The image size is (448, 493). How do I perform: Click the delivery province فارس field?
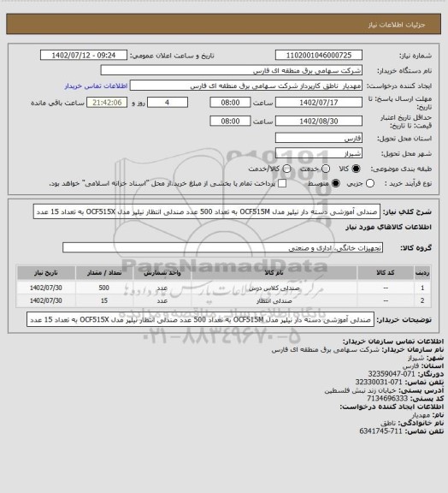(319, 138)
